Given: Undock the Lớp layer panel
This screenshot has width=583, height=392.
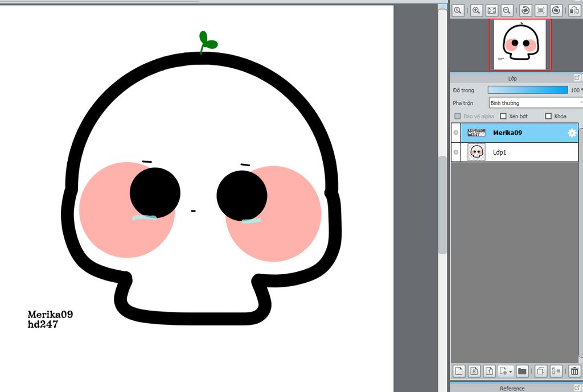Looking at the screenshot, I should pos(577,77).
